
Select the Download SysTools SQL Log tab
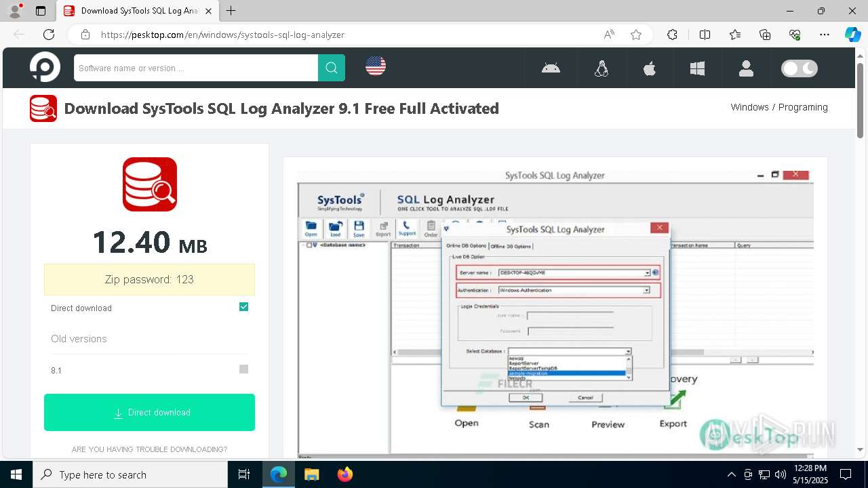(137, 11)
